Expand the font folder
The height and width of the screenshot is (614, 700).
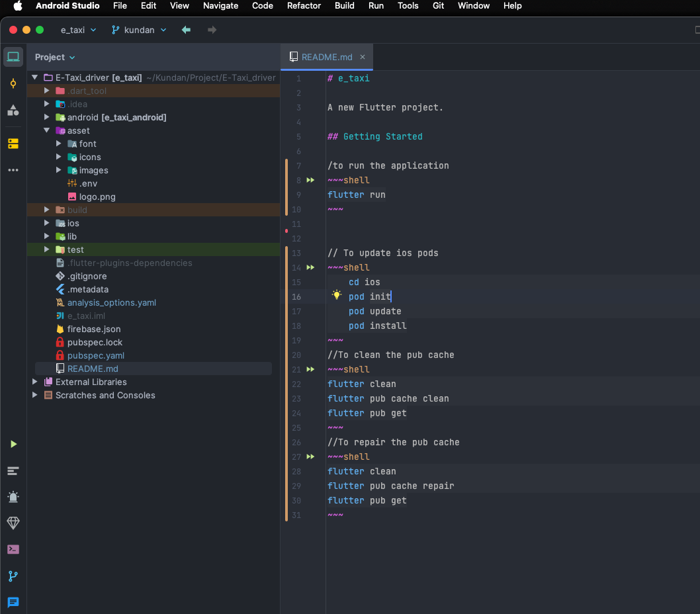(58, 144)
